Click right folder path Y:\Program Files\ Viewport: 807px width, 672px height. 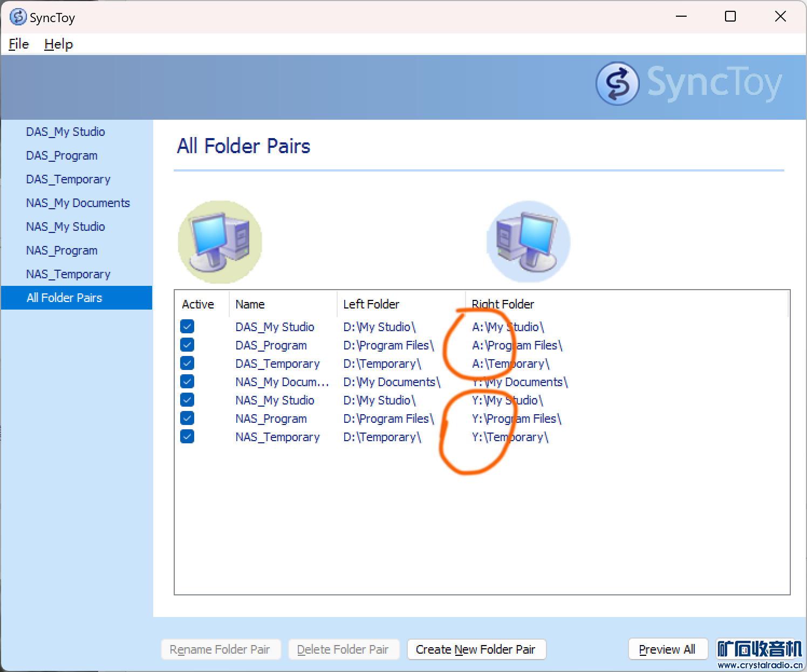click(517, 419)
